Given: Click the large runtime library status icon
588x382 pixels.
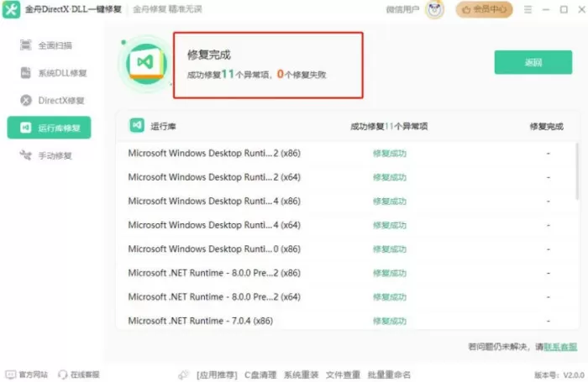Looking at the screenshot, I should click(x=146, y=64).
